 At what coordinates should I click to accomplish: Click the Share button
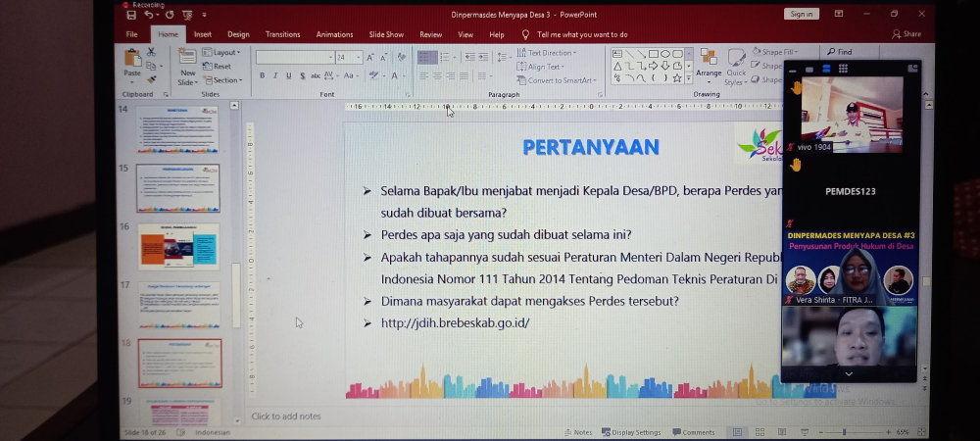[x=906, y=34]
